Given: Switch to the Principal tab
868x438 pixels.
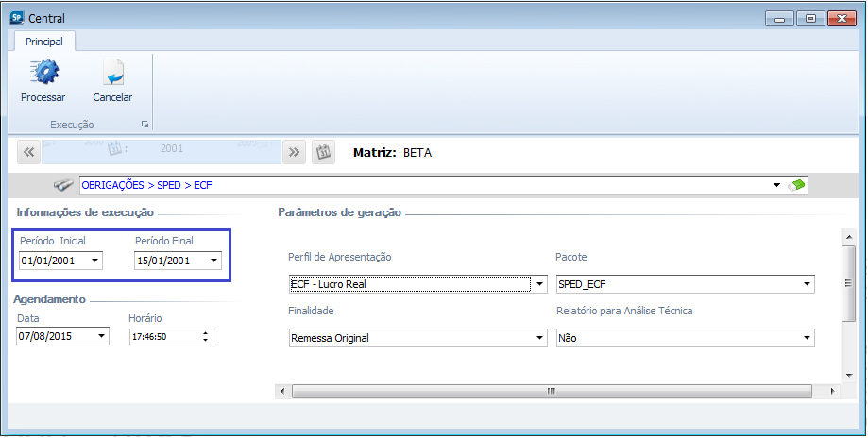Looking at the screenshot, I should (44, 42).
